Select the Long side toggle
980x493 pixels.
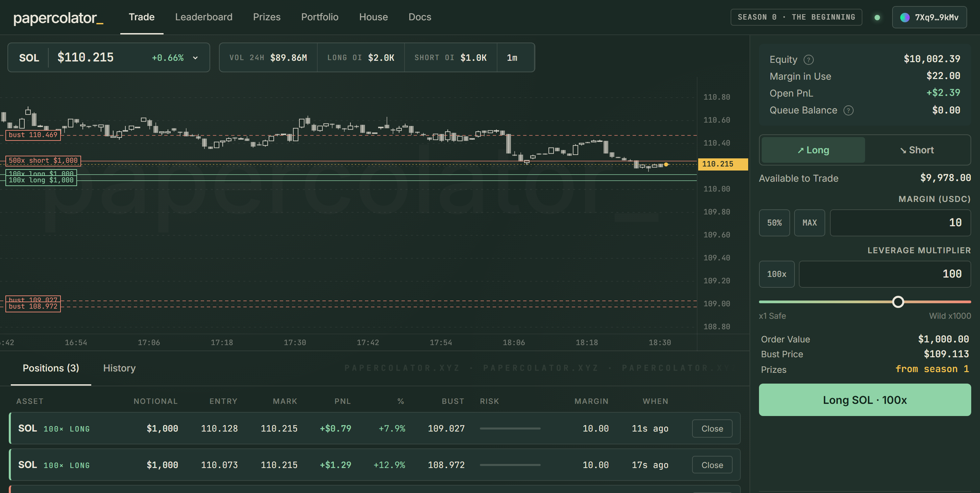tap(813, 150)
